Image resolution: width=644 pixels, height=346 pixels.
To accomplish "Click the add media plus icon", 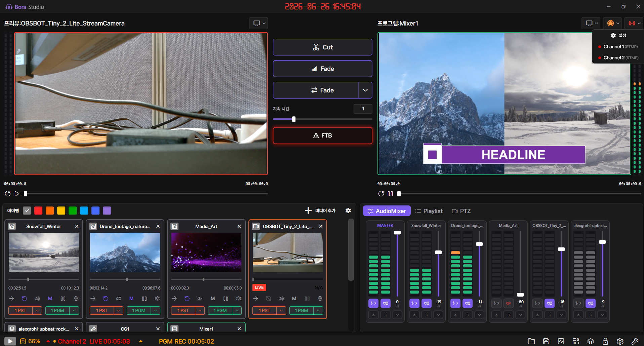I will pos(308,210).
